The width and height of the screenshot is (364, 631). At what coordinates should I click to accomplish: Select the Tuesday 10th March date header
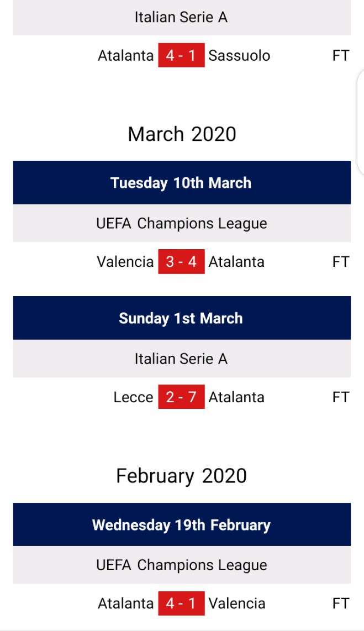tap(182, 183)
